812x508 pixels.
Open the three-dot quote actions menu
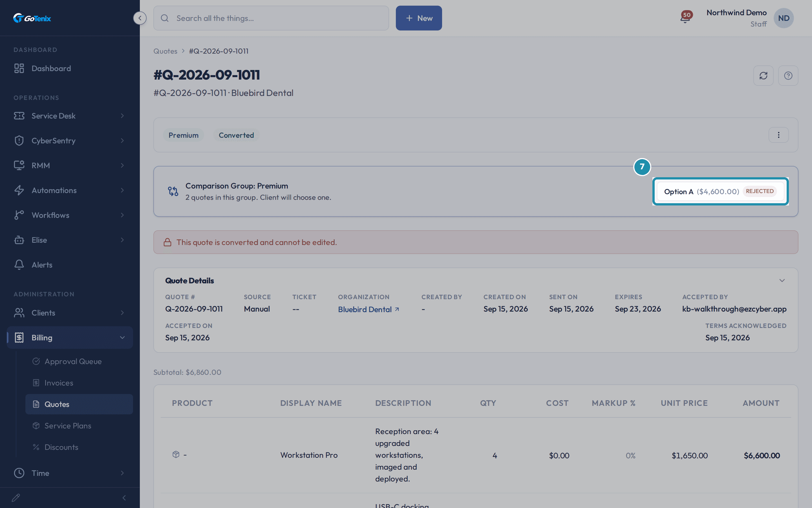coord(778,135)
